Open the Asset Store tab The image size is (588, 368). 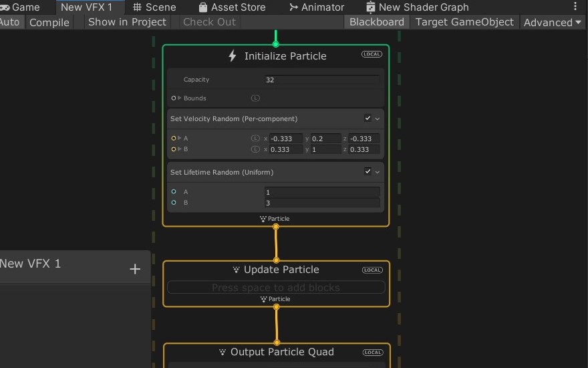(x=233, y=7)
